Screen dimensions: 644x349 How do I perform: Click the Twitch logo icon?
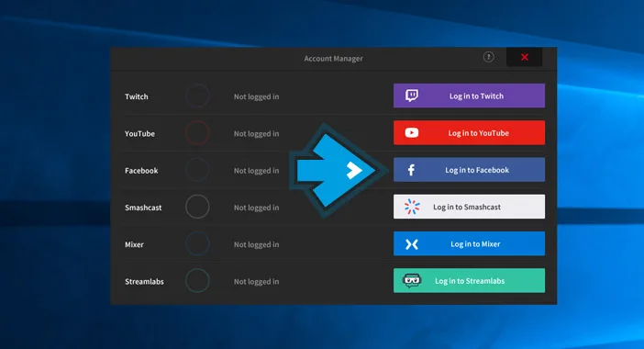412,96
